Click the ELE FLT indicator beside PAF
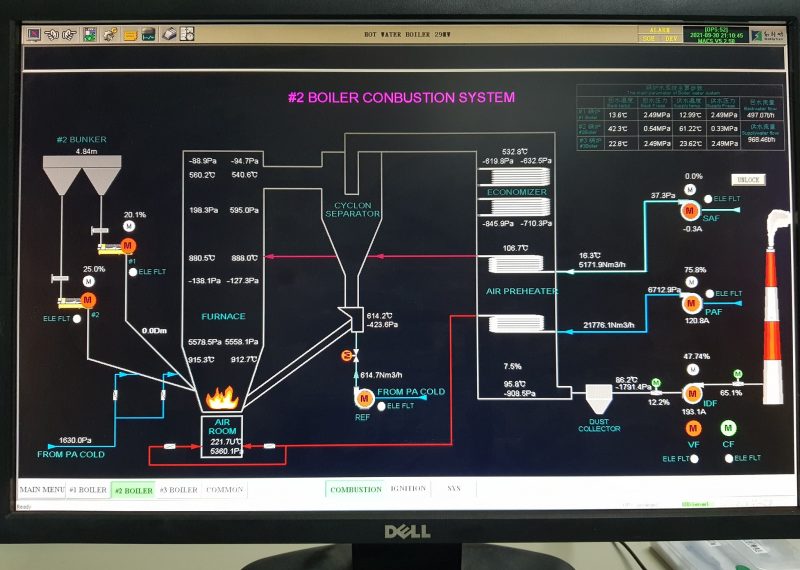Screen dimensions: 800x570 point(710,293)
